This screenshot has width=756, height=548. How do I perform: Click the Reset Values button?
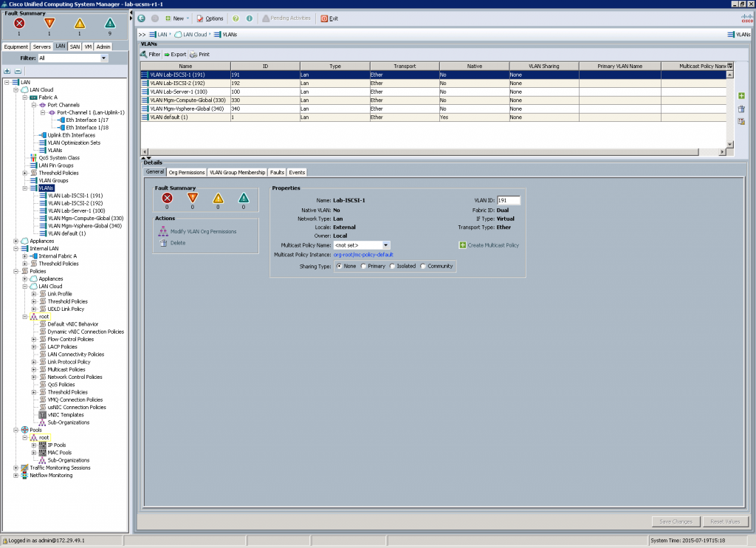click(x=725, y=521)
